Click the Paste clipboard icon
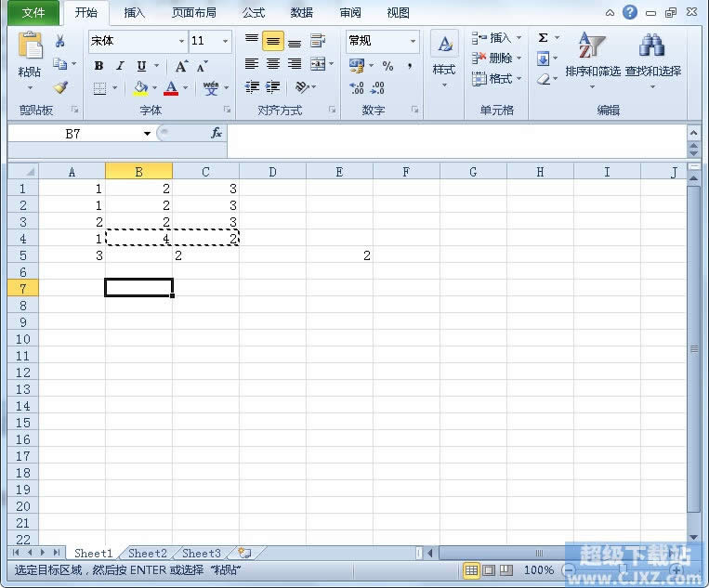 click(30, 46)
